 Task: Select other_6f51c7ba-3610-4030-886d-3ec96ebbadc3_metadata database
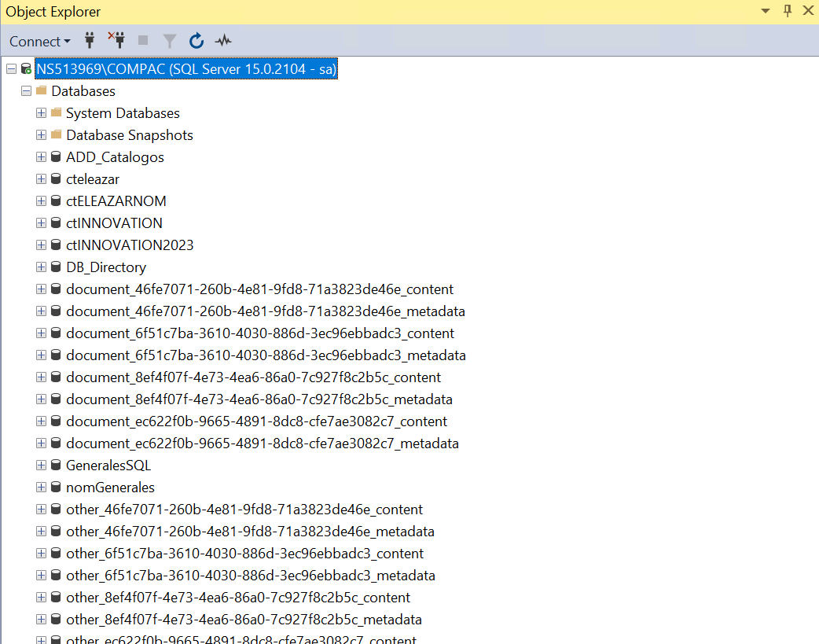[251, 576]
